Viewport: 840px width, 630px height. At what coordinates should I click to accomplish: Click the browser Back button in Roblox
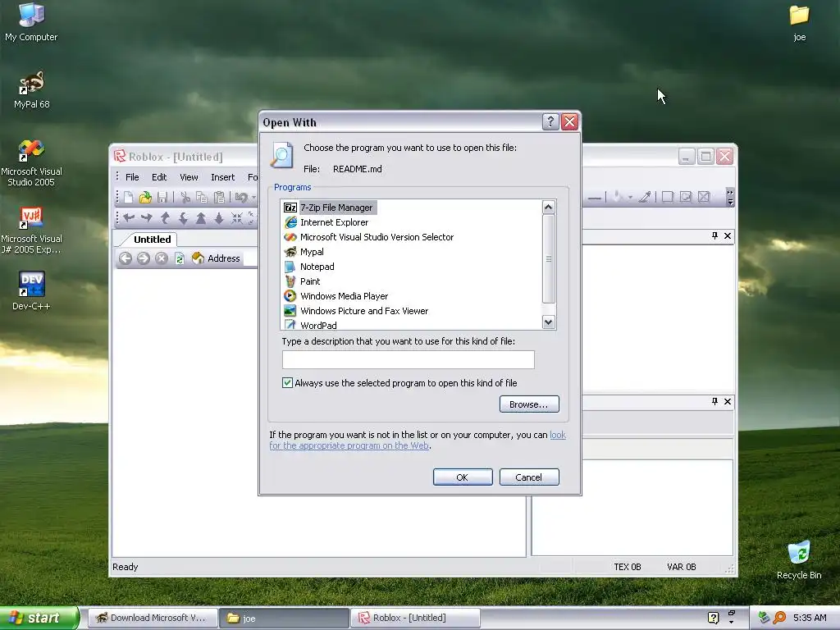(126, 258)
